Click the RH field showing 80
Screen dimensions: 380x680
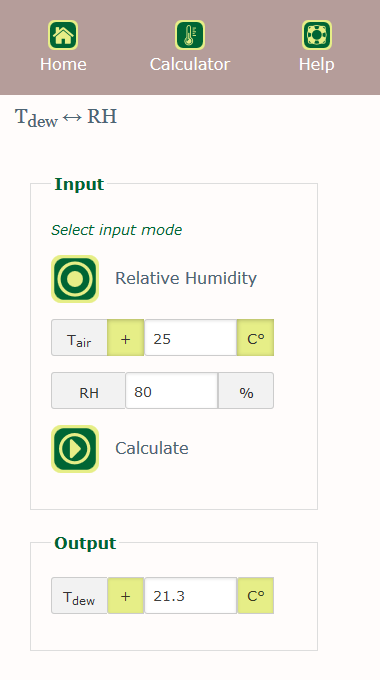[171, 391]
